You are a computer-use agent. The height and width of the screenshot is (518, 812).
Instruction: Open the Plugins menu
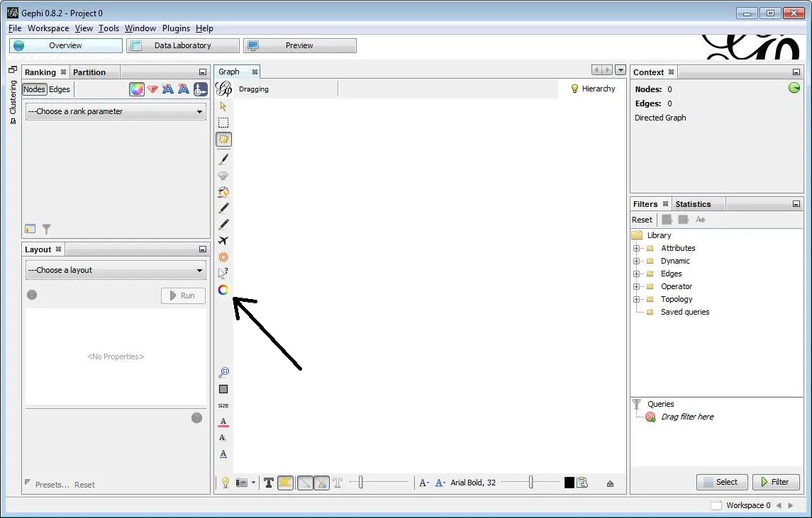[x=176, y=28]
